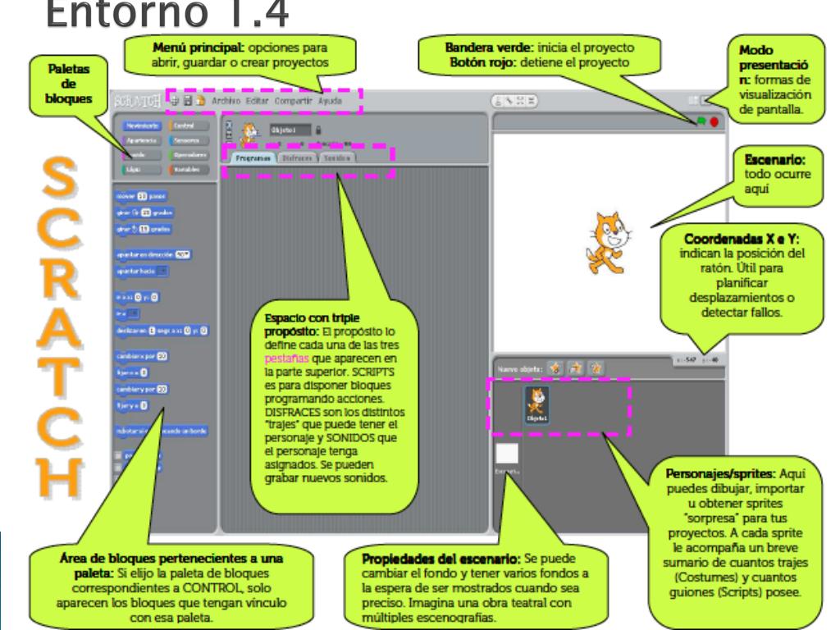840x630 pixels.
Task: Select the Sensores block palette
Action: [189, 140]
